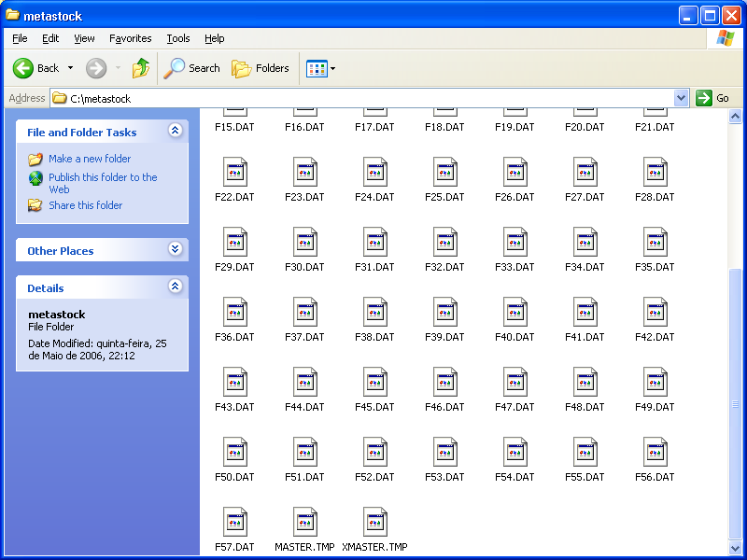Image resolution: width=747 pixels, height=560 pixels.
Task: Collapse the File and Folder Tasks panel
Action: (x=175, y=132)
